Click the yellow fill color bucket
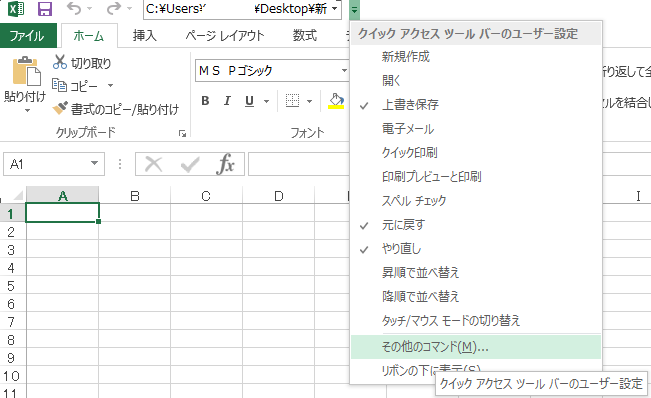 [x=336, y=101]
